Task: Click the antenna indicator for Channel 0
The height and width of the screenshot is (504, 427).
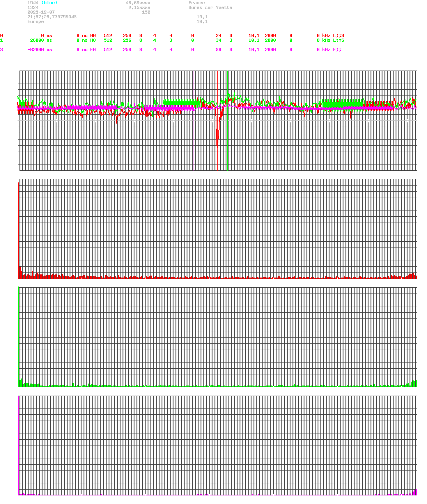Action: coord(338,35)
